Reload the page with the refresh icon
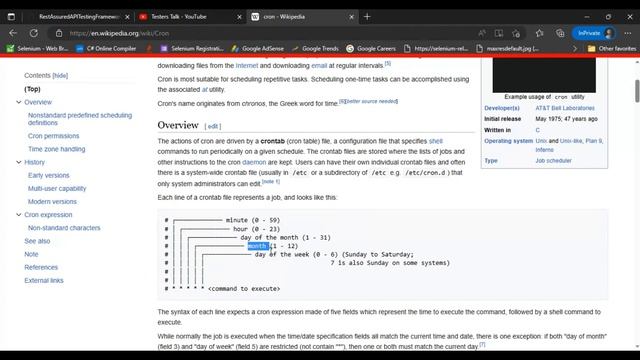Screen dimensions: 640x360 point(34,33)
